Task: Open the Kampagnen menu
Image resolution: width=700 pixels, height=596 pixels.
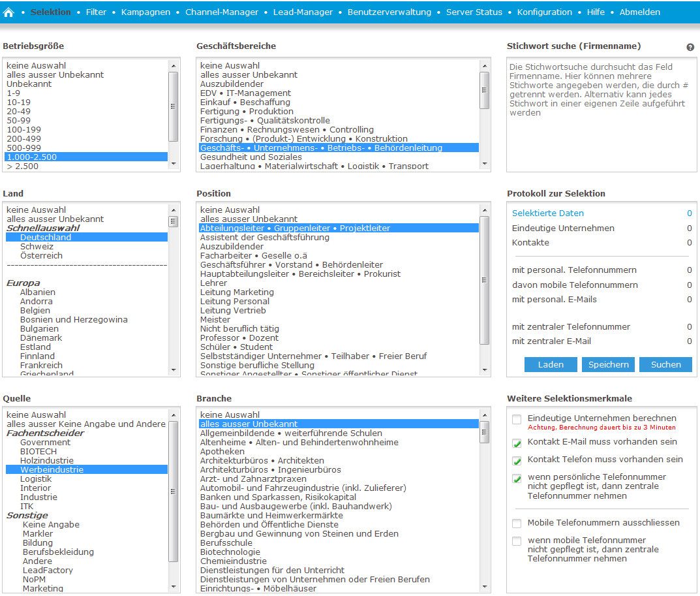Action: click(145, 12)
